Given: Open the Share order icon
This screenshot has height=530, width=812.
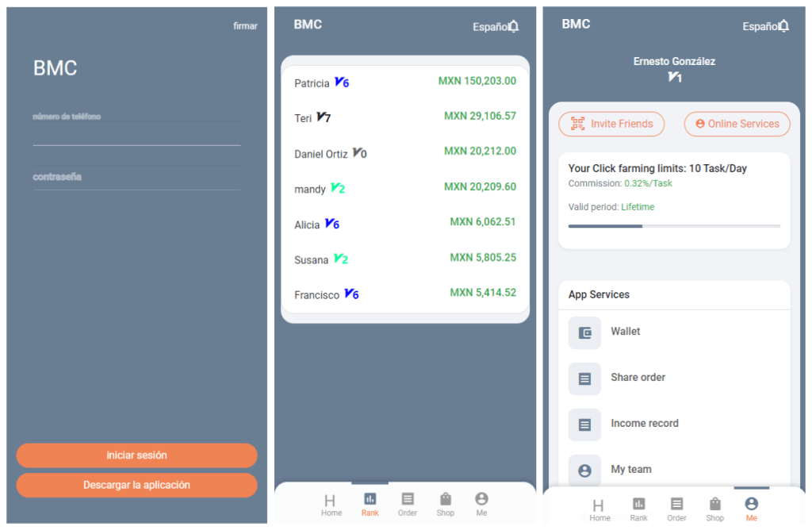Looking at the screenshot, I should 584,378.
